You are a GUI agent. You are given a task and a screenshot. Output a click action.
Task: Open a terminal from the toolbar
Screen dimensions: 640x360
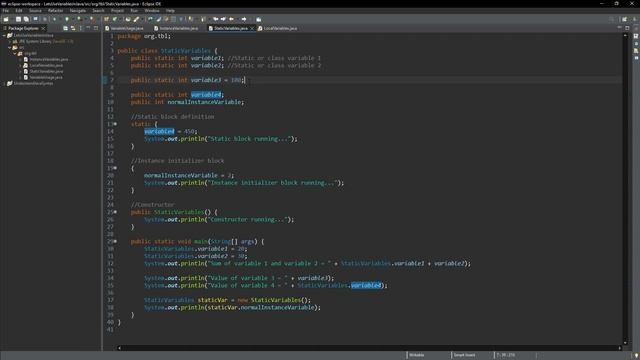[x=36, y=19]
